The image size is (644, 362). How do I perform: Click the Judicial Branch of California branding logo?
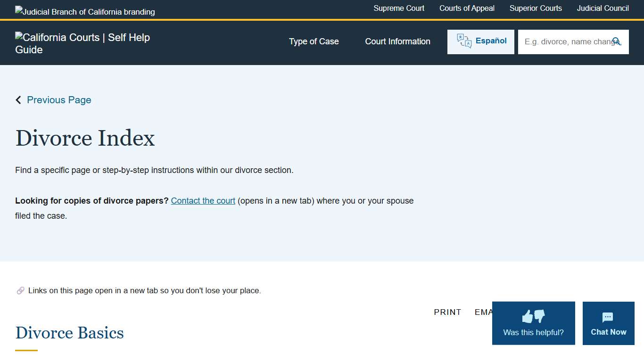tap(85, 11)
